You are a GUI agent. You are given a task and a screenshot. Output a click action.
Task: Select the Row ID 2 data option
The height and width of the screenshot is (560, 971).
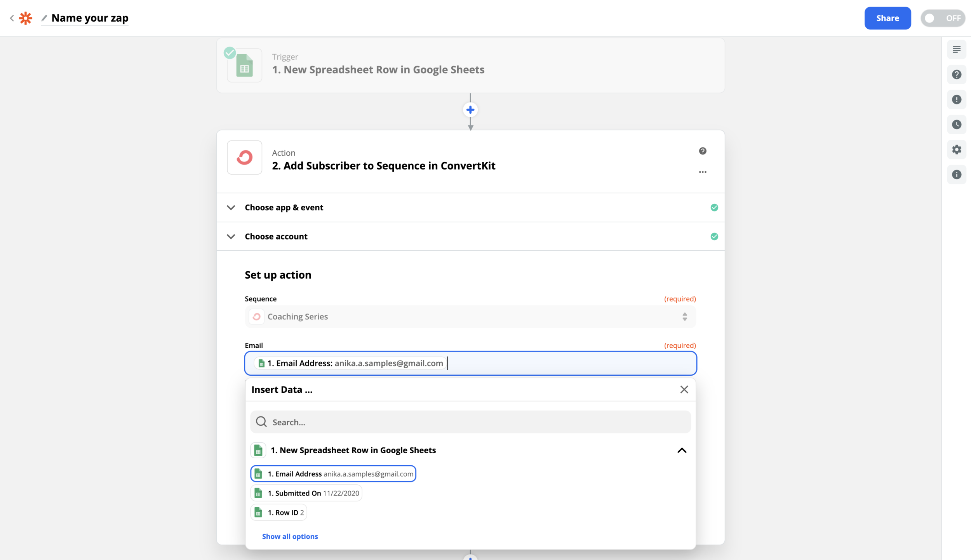click(279, 513)
